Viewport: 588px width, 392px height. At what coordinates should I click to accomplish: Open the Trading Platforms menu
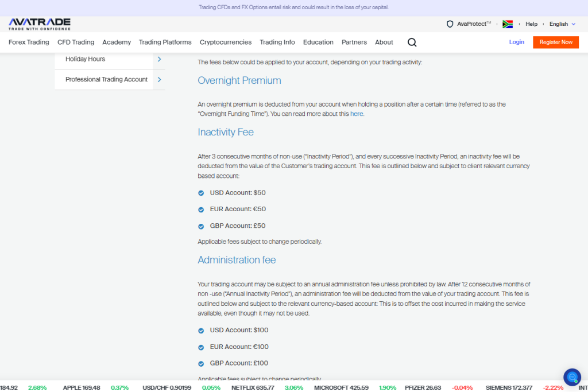click(165, 42)
